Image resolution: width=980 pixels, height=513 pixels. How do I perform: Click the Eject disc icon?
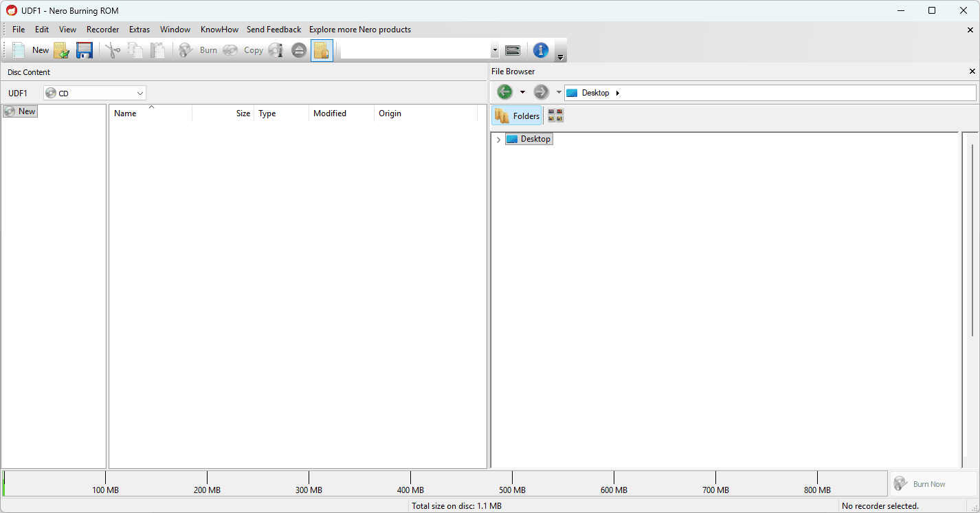(298, 50)
